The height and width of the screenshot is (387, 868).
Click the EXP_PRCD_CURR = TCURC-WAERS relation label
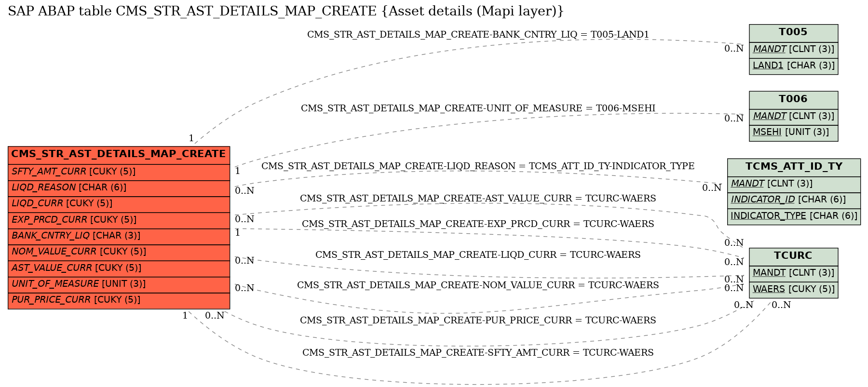tap(478, 224)
